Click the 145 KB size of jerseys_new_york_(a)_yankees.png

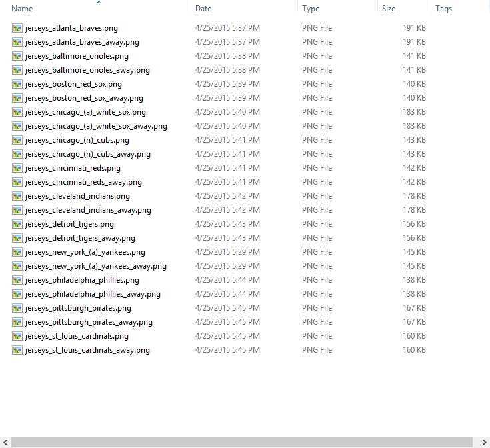pos(414,252)
